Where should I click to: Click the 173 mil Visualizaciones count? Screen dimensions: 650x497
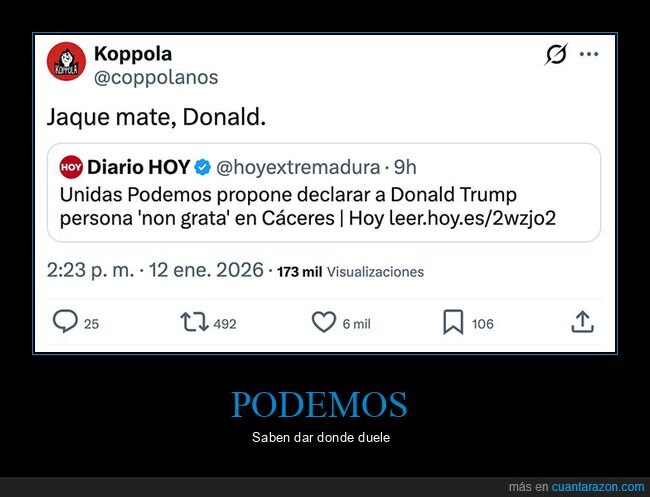pyautogui.click(x=350, y=272)
